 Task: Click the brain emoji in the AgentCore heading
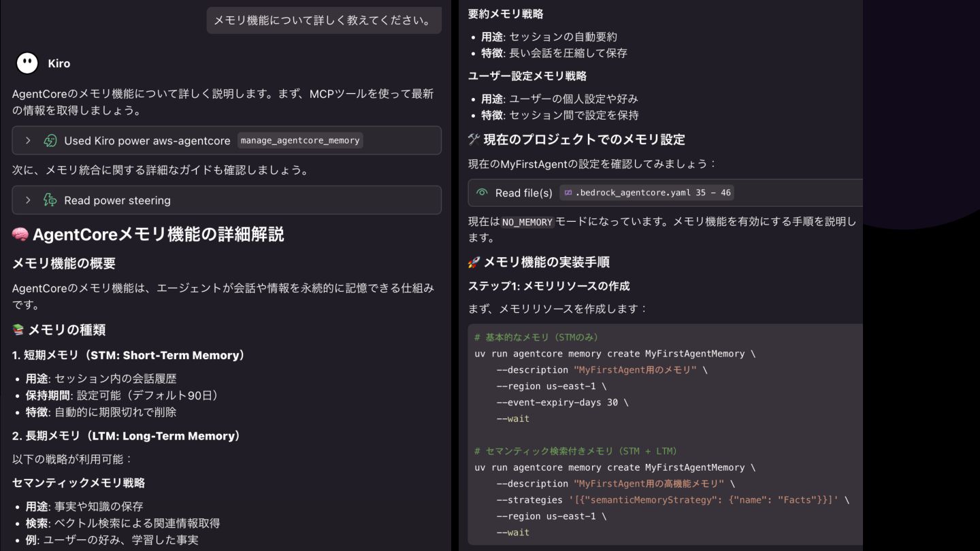point(20,235)
